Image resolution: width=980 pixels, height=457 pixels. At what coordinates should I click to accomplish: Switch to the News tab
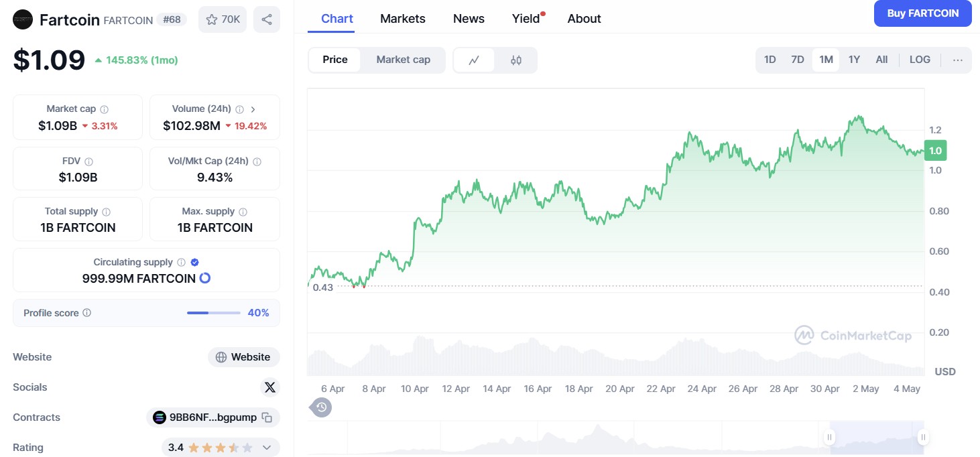pyautogui.click(x=469, y=19)
